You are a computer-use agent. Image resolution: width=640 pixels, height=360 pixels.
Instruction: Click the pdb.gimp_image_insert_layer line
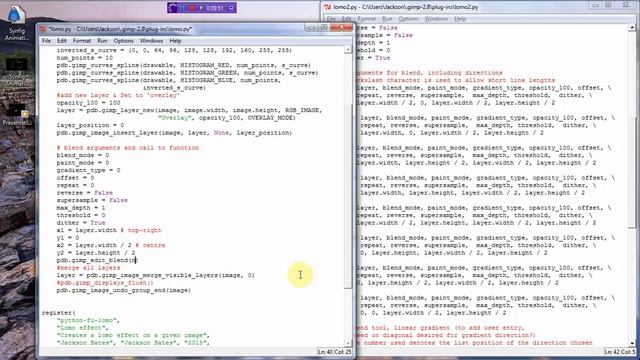click(x=174, y=133)
